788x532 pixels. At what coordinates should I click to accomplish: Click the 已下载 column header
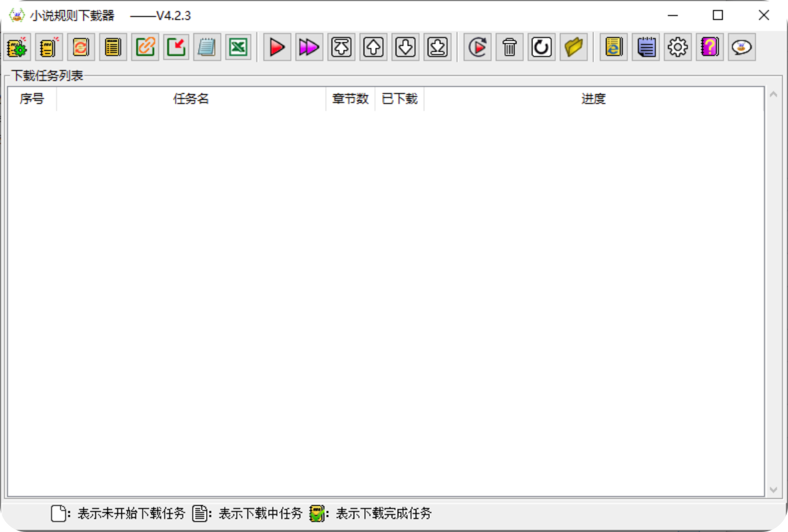400,99
